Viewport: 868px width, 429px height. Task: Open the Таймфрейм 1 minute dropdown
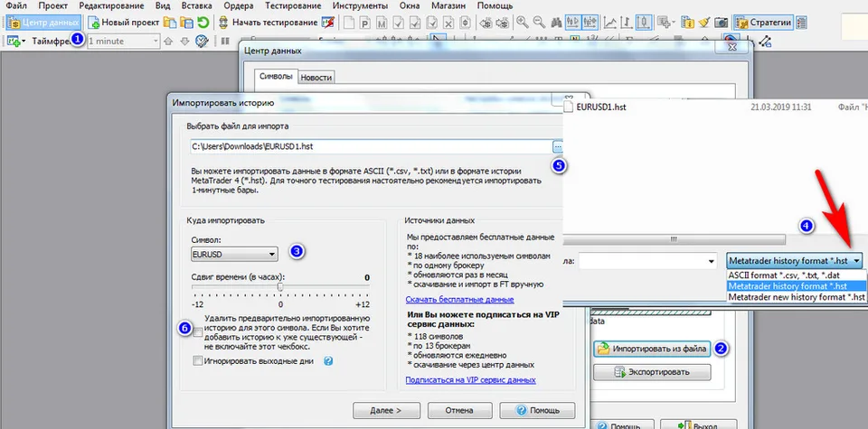[124, 41]
